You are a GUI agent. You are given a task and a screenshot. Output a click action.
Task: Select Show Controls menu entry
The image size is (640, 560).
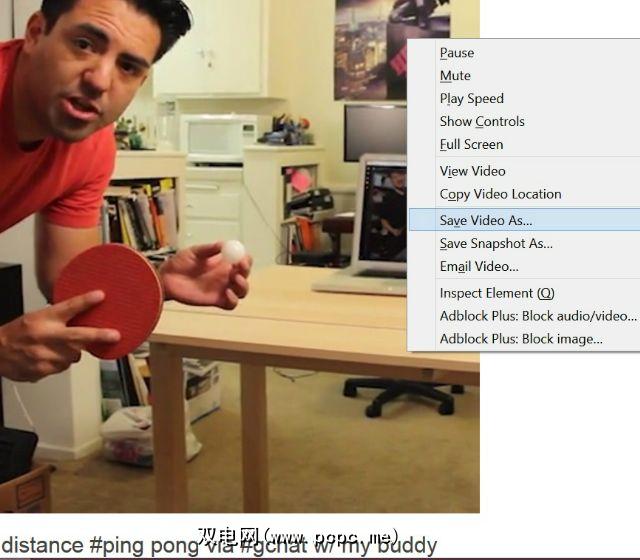(524, 121)
